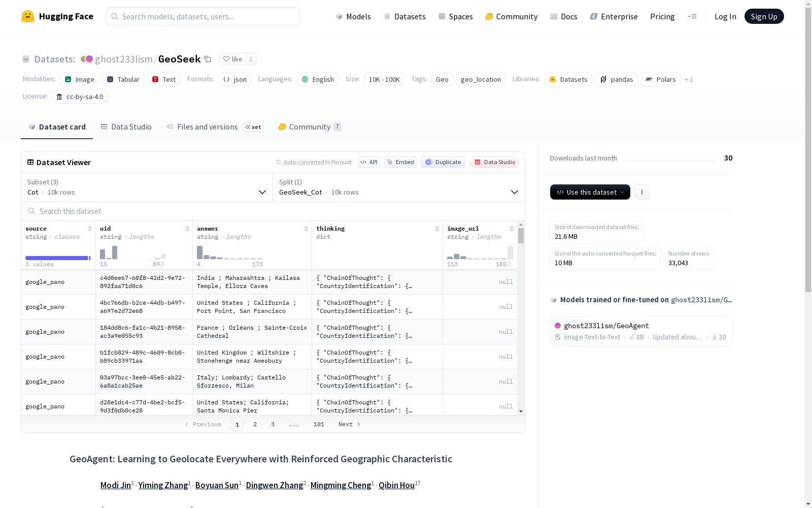Open author link Qibin Hou
The width and height of the screenshot is (812, 508).
point(396,485)
